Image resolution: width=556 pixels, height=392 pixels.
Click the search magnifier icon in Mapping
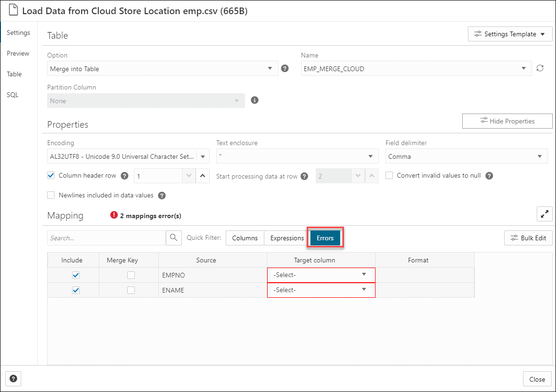coord(174,238)
